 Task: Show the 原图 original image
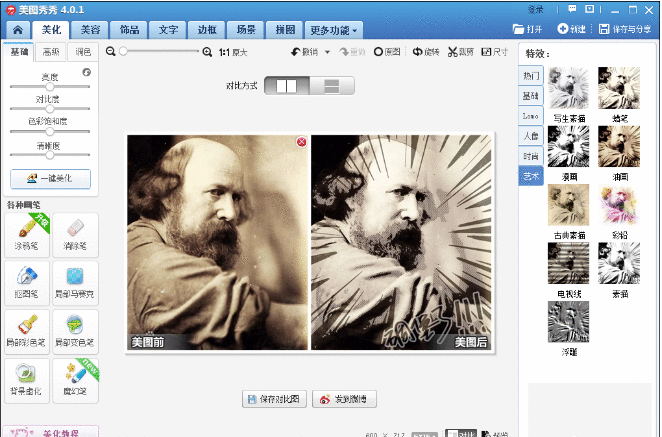(x=387, y=52)
